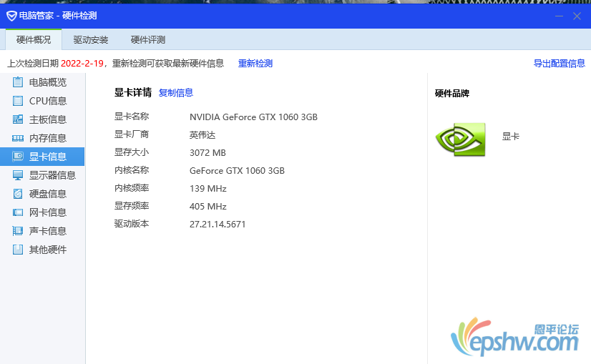Click the 显存大小 field label
This screenshot has width=591, height=364.
pyautogui.click(x=132, y=152)
